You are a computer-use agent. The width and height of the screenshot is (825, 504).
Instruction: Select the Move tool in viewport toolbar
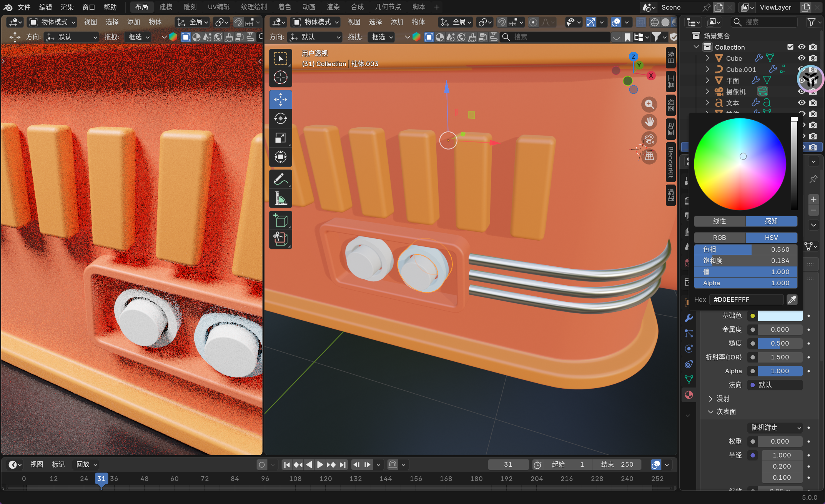click(x=280, y=100)
